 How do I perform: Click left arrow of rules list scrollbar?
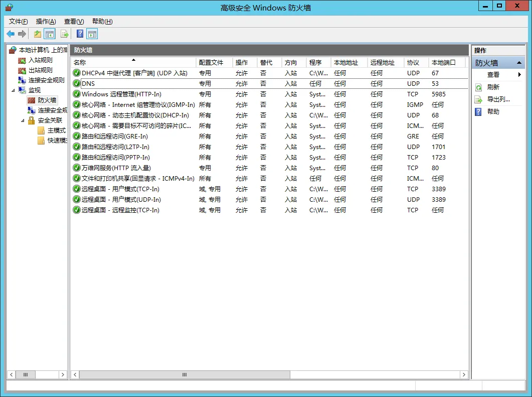(75, 374)
